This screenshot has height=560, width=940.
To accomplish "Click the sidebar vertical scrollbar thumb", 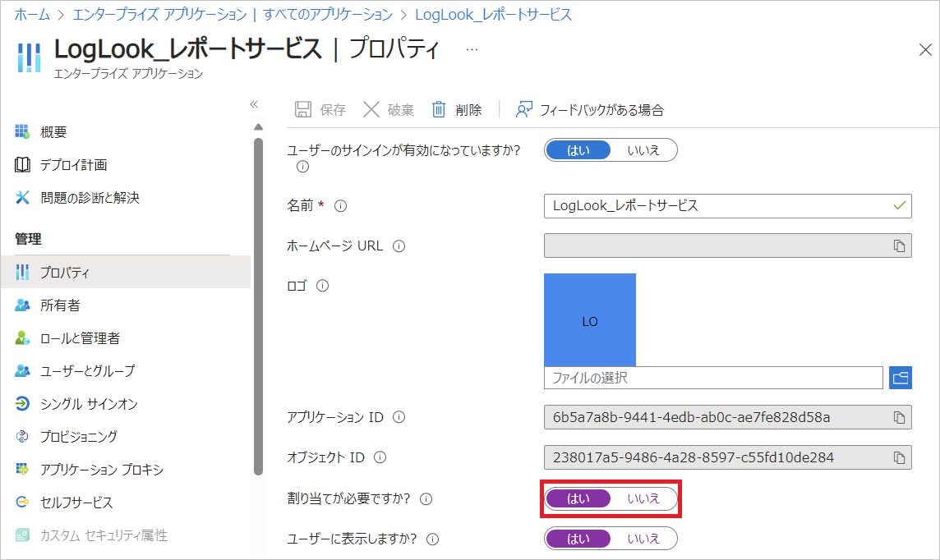I will [x=258, y=306].
